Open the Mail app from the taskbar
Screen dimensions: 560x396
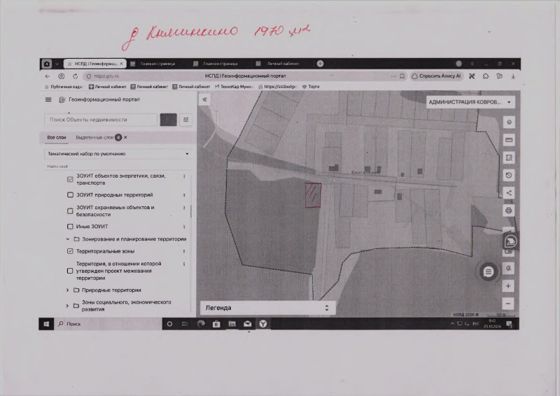[x=248, y=324]
